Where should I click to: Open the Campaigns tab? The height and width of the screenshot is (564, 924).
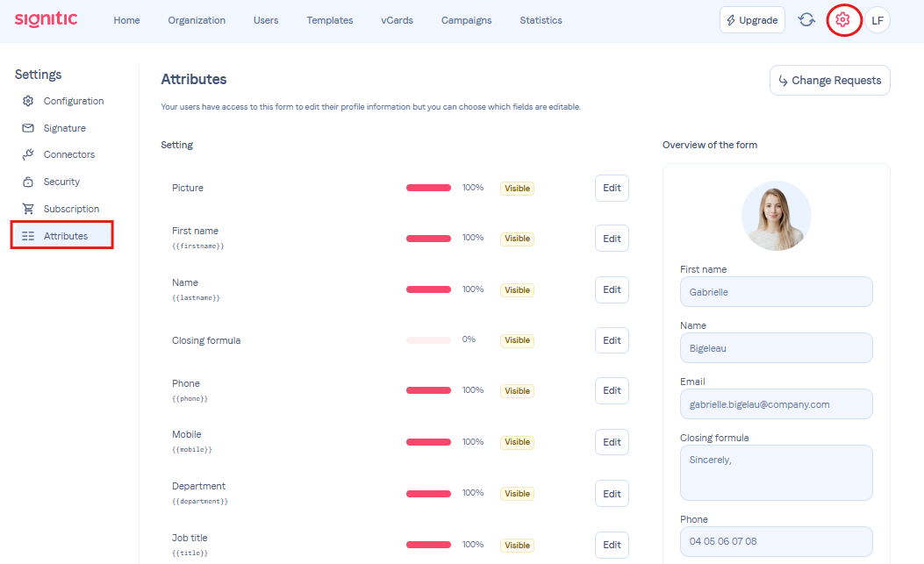tap(466, 20)
